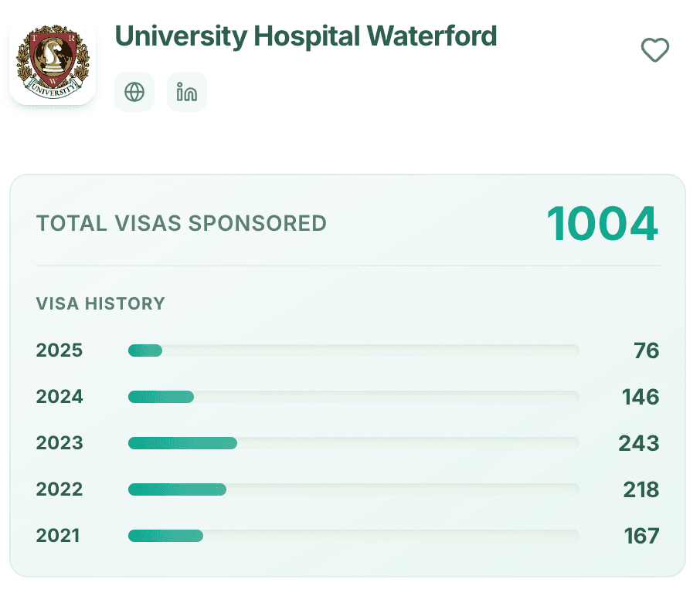Toggle the heart favorite icon
This screenshot has width=700, height=596.
pyautogui.click(x=654, y=51)
